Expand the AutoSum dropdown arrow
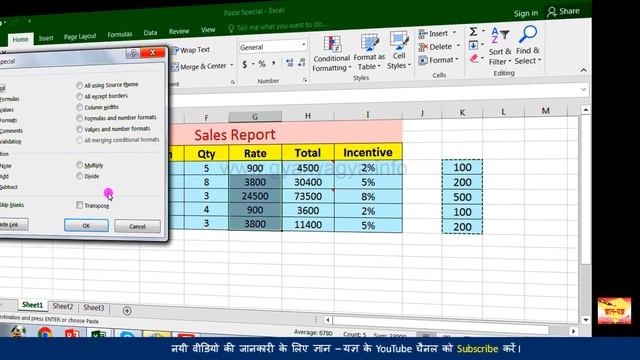 483,31
